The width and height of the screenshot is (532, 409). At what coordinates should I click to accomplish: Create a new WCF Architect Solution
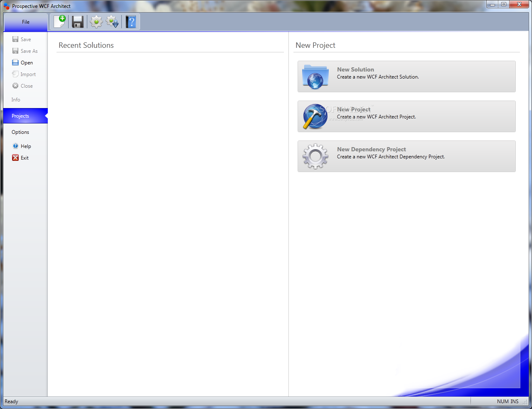coord(406,76)
